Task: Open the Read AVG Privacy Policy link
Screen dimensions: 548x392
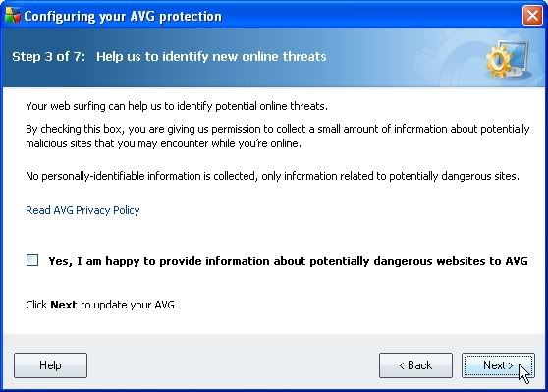Action: (82, 210)
